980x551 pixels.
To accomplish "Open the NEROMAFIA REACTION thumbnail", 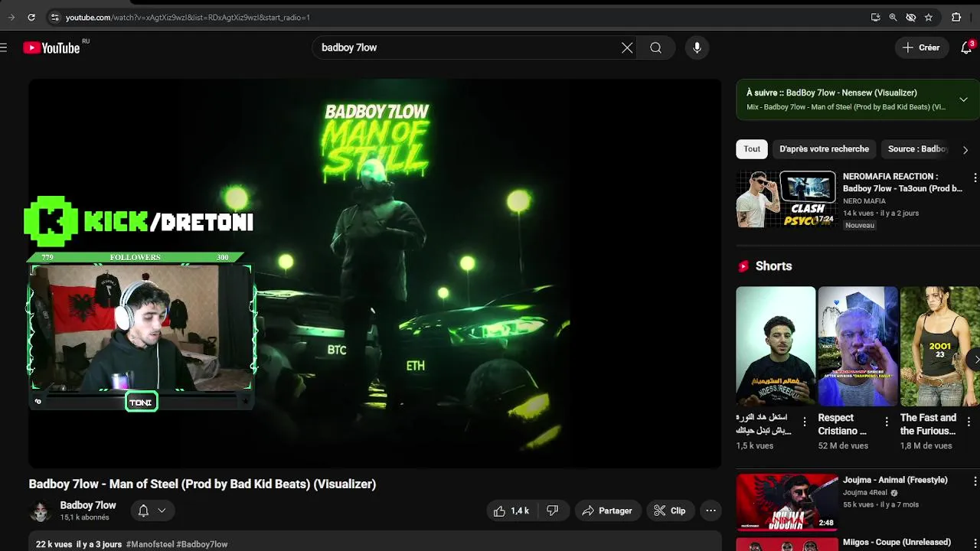I will click(x=786, y=199).
